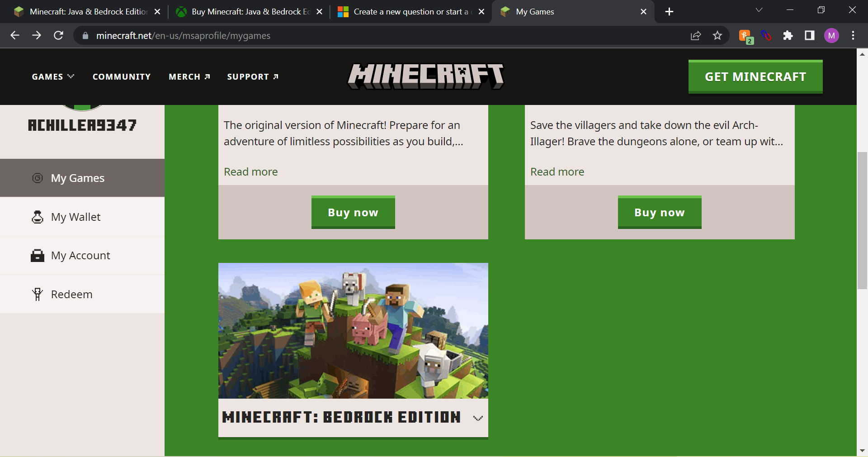Go back to the previous page

15,35
